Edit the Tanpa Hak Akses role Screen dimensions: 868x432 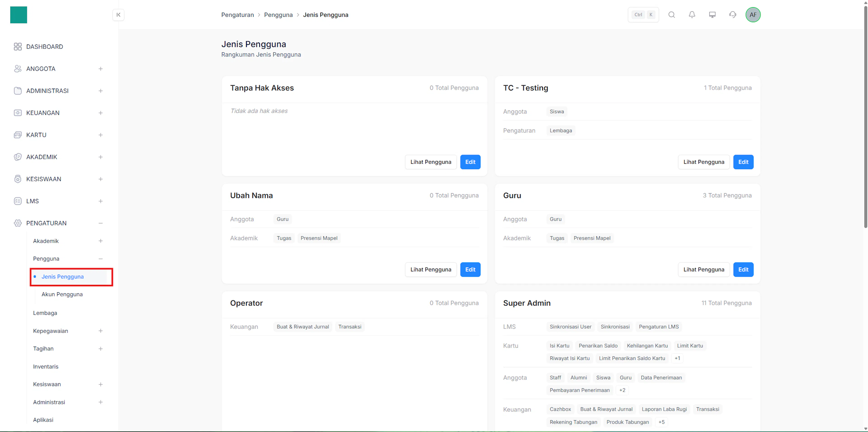point(470,162)
